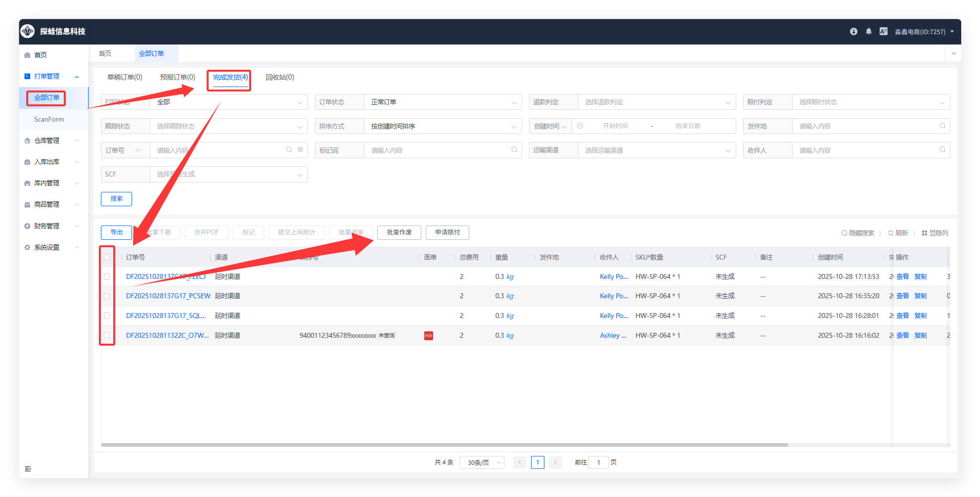Click the 收件人 input field

(867, 150)
